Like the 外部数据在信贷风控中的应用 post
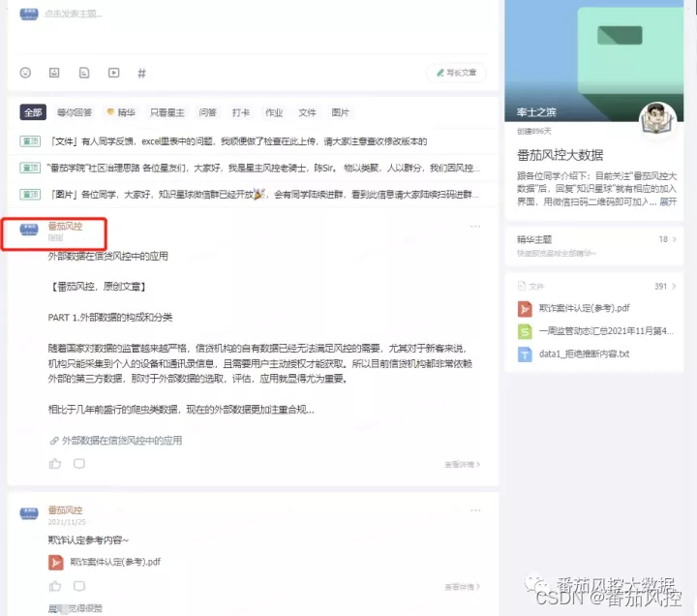The width and height of the screenshot is (697, 616). tap(55, 464)
